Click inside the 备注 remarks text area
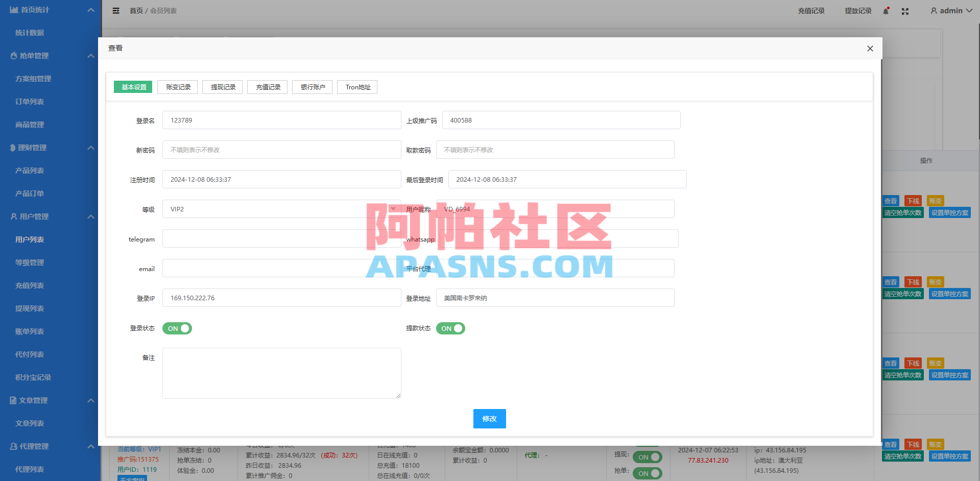980x481 pixels. pos(281,373)
